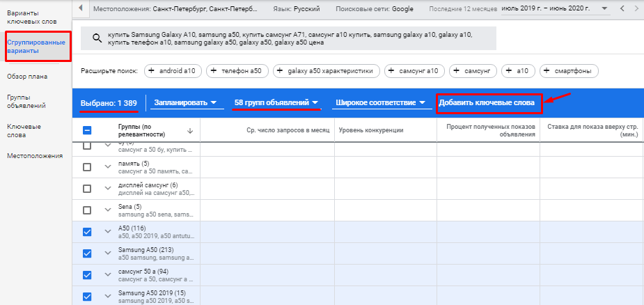Open the "Широкое соответствие" match type dropdown
This screenshot has width=644, height=305.
(379, 103)
